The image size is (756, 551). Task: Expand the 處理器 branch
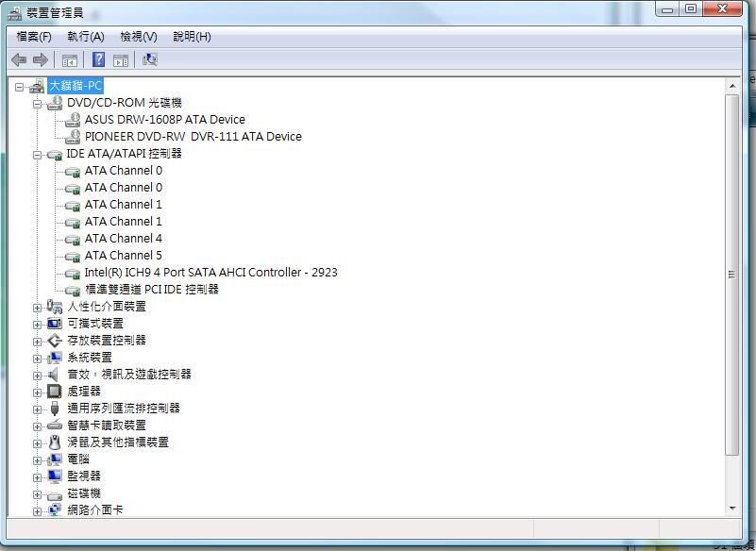(37, 392)
